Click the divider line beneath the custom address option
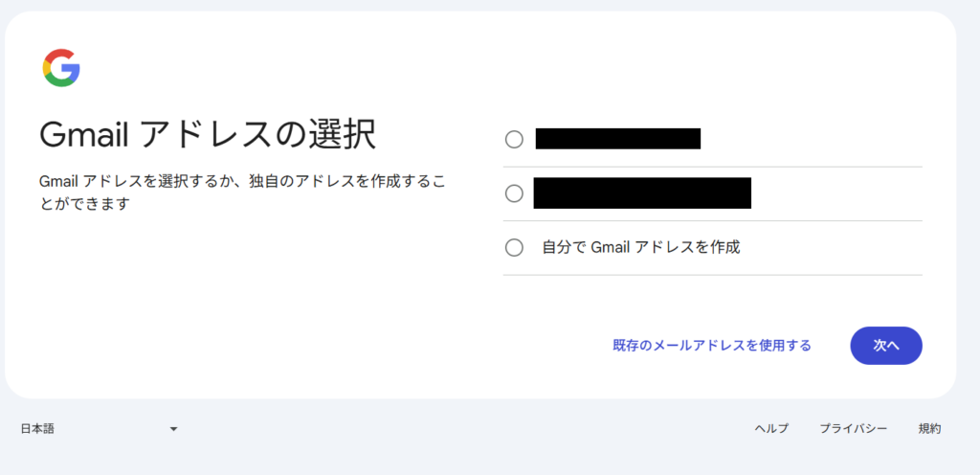The width and height of the screenshot is (980, 475). tap(712, 275)
